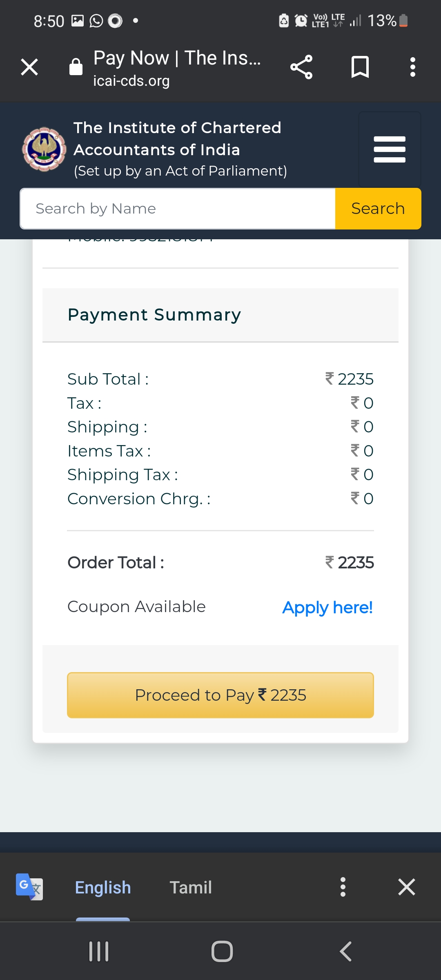Focus the Search by Name field
This screenshot has height=980, width=441.
click(178, 209)
